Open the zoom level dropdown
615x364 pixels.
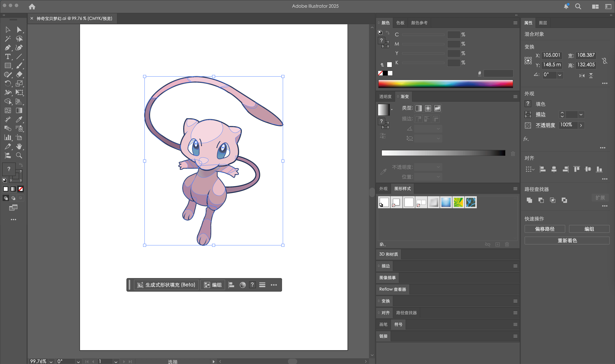pos(51,362)
